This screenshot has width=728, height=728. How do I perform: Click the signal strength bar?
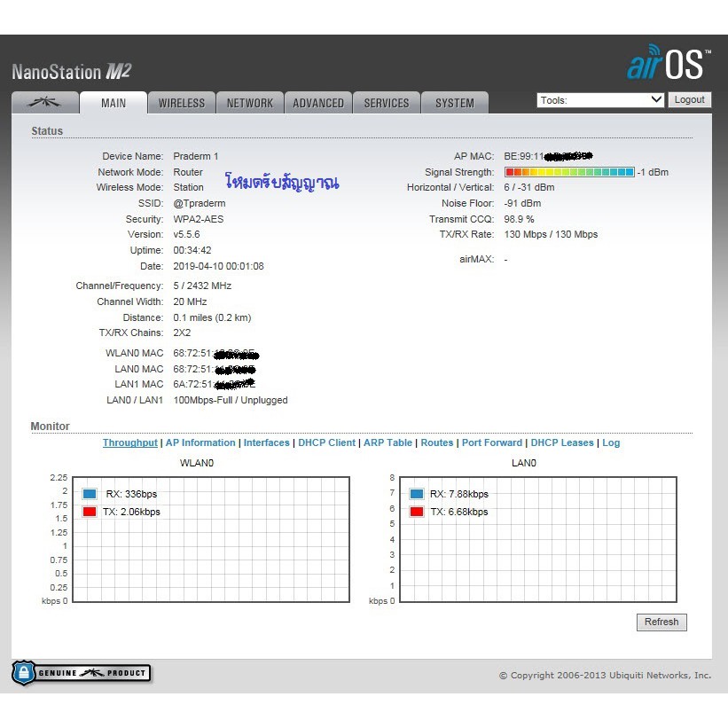[x=569, y=172]
